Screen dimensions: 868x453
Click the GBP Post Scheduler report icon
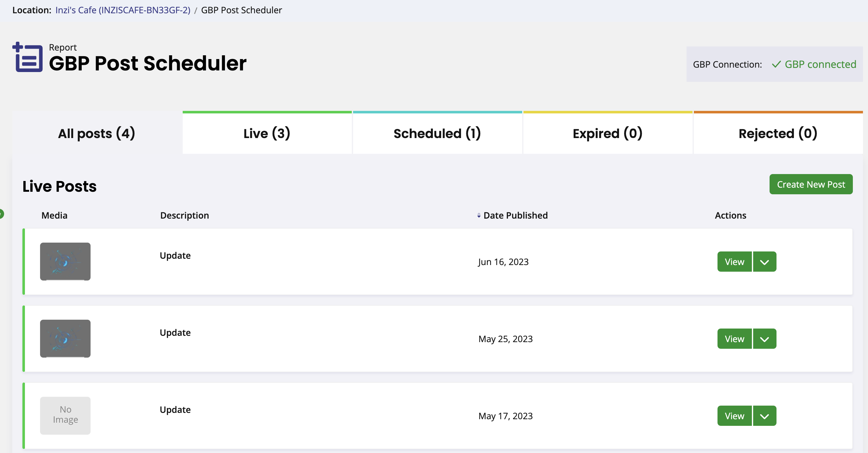click(28, 57)
